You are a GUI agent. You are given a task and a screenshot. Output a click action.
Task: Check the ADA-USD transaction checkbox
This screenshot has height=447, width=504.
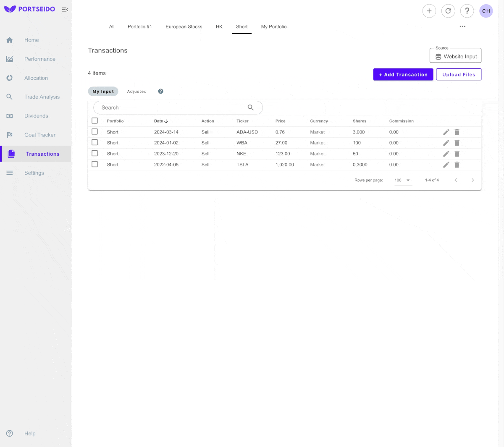click(95, 132)
